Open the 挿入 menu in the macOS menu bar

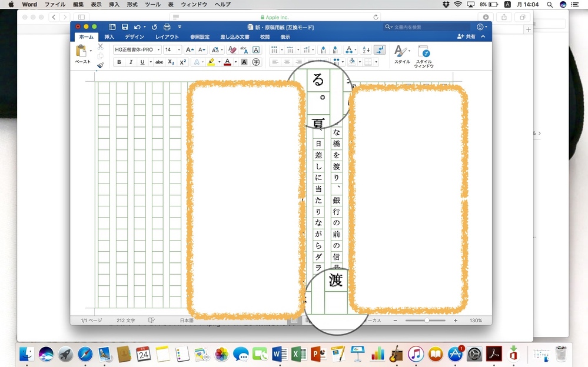[114, 4]
